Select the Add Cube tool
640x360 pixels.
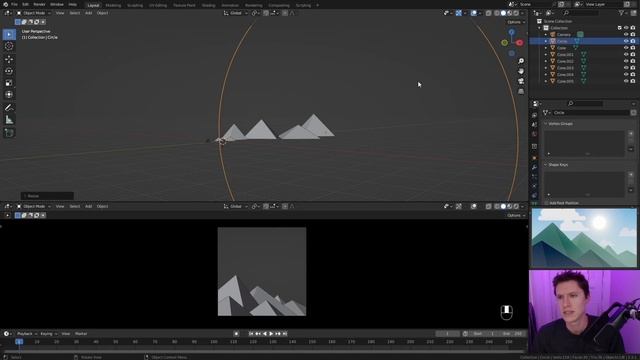[9, 133]
